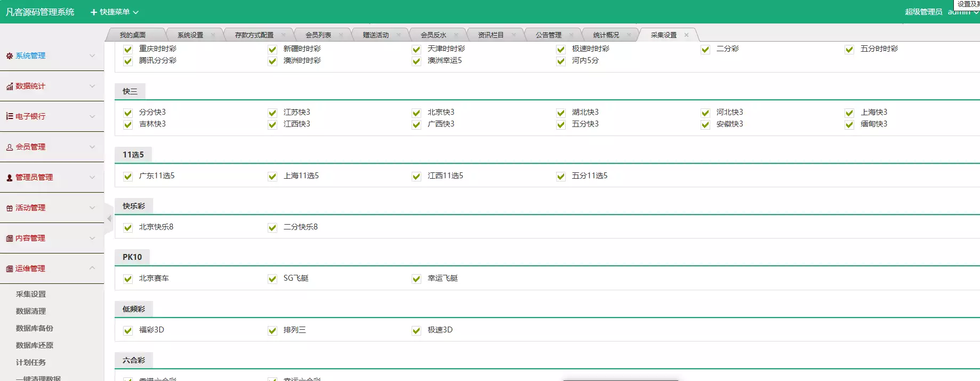
Task: Click the 内容管理 document icon
Action: coord(10,239)
